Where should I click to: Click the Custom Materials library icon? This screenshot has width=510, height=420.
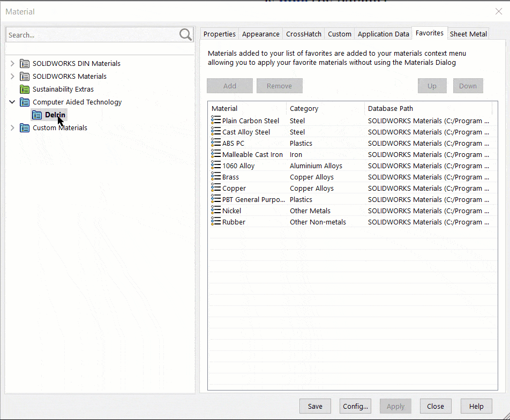tap(25, 128)
